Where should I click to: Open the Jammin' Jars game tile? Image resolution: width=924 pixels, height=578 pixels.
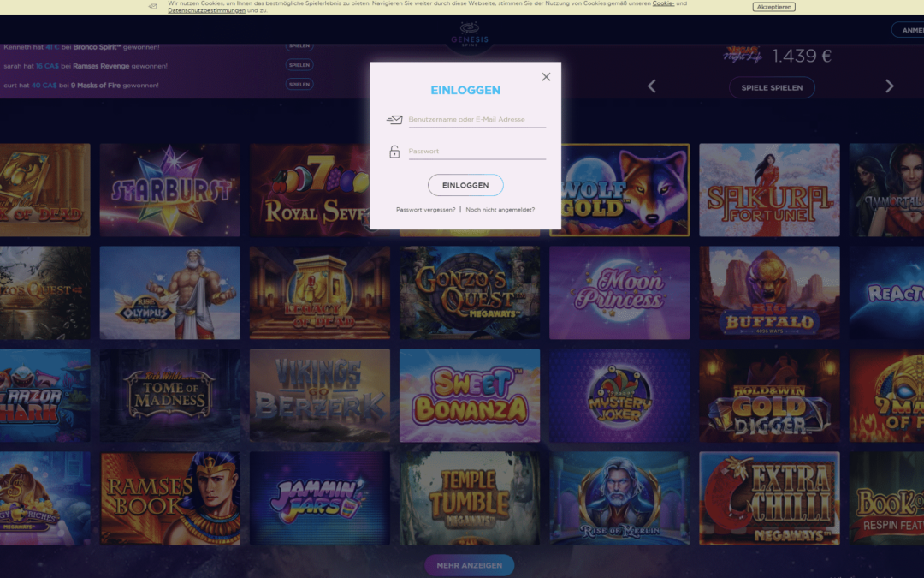click(319, 498)
